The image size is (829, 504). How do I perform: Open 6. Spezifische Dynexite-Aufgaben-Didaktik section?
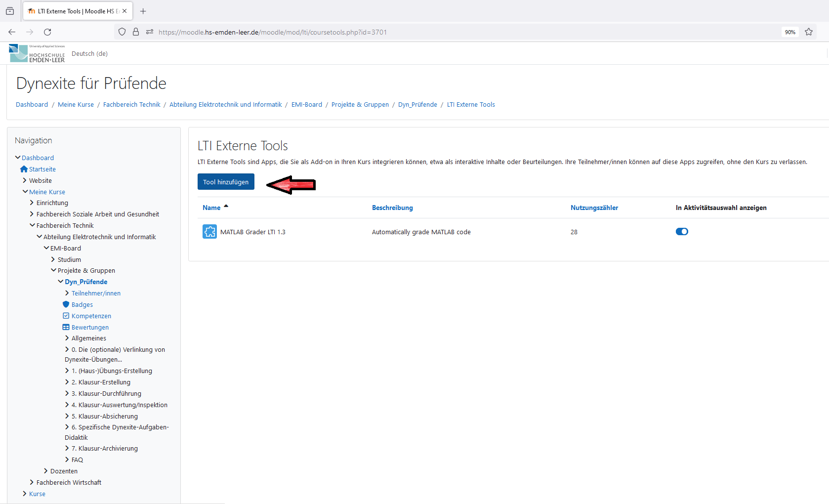[x=117, y=432]
